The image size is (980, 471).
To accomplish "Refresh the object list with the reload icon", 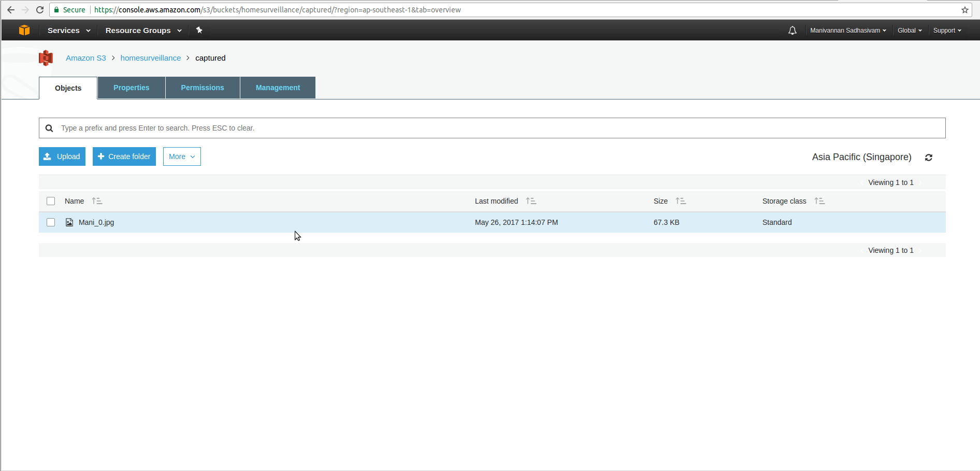I will point(928,158).
